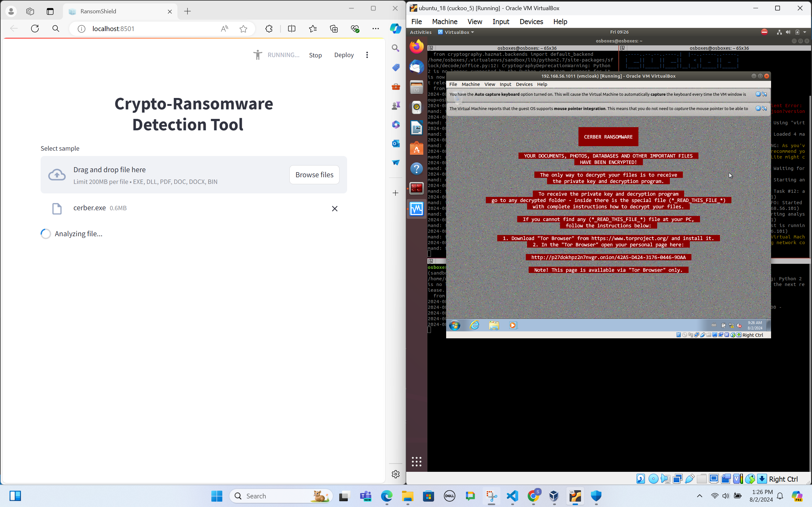Open Help menu in ubuntu_18 VirtualBox window
The height and width of the screenshot is (507, 812).
560,22
